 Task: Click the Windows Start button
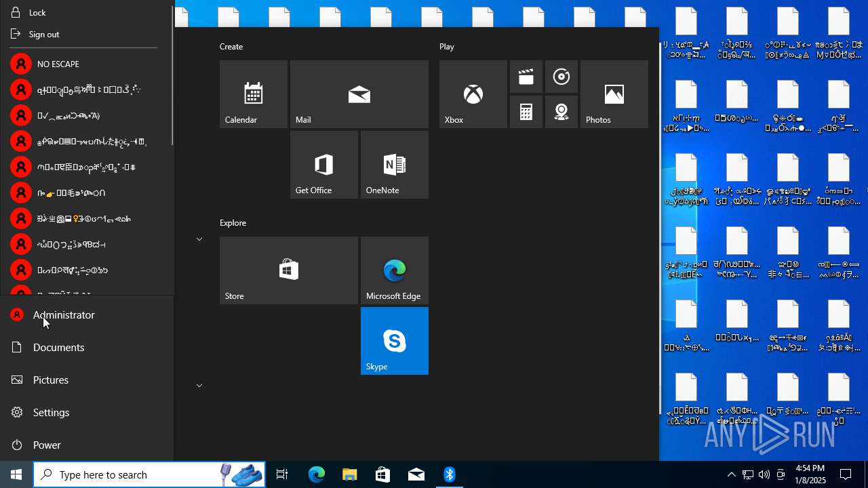16,474
